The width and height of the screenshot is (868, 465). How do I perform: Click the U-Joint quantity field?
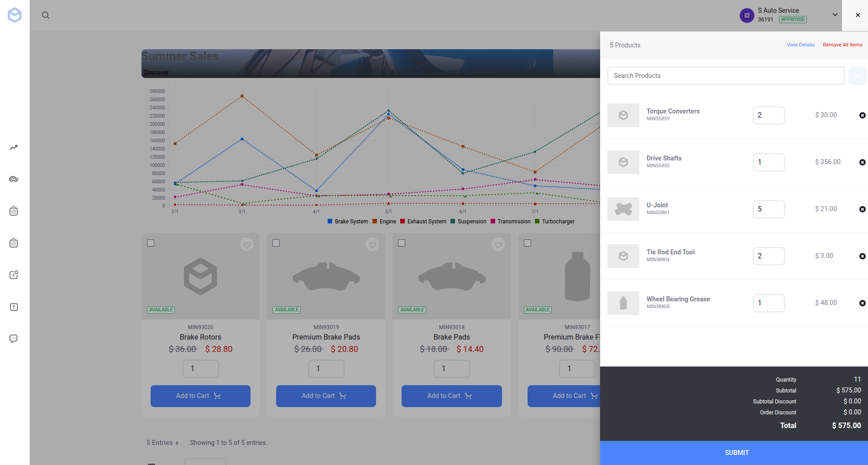(x=769, y=209)
